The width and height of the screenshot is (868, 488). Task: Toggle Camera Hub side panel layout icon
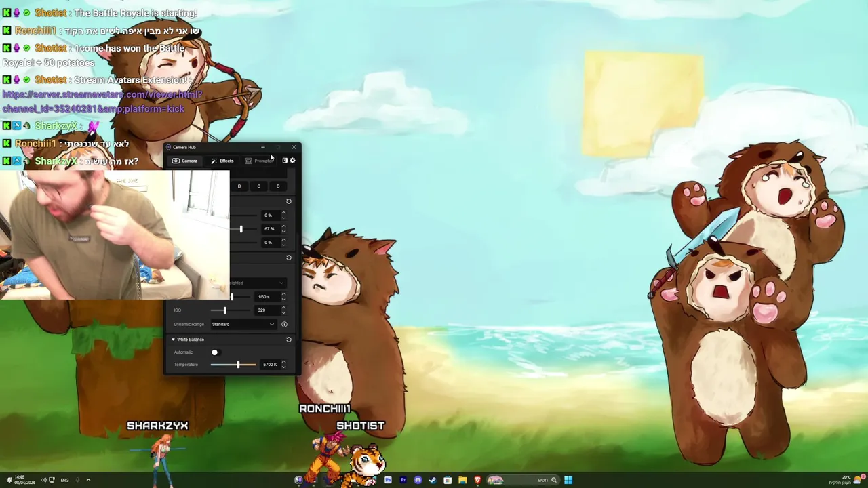tap(285, 161)
